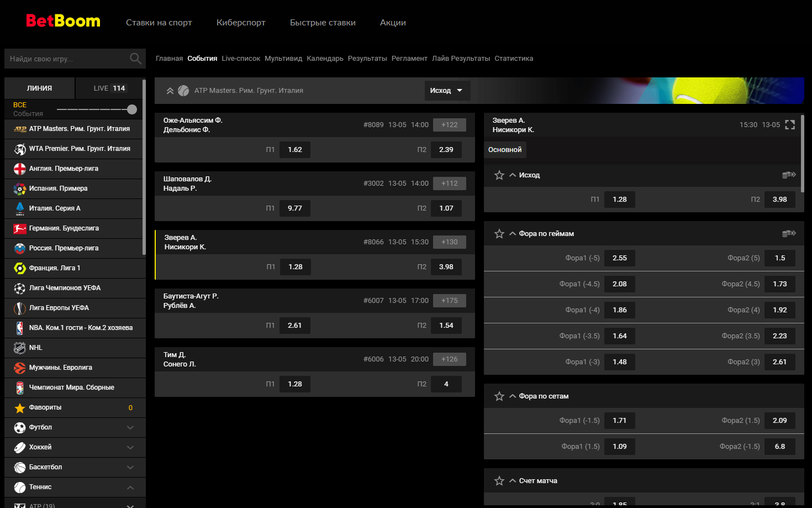Screen dimensions: 812x508
Task: Click Germany Bundesliga icon
Action: click(x=20, y=228)
